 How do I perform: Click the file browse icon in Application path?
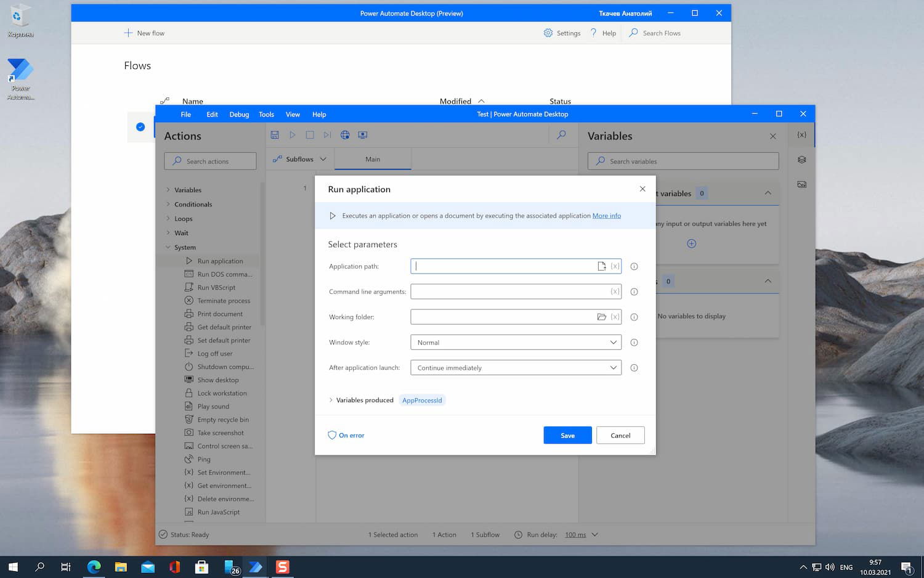[602, 266]
